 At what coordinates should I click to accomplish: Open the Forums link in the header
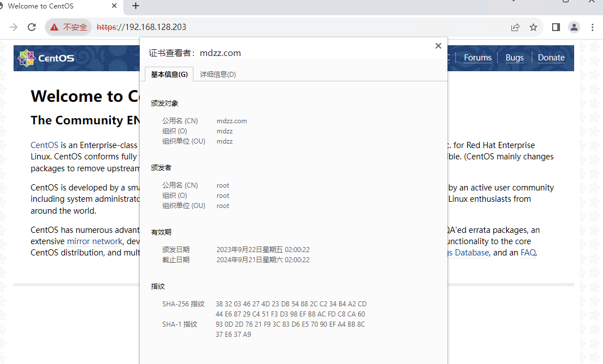(x=477, y=58)
